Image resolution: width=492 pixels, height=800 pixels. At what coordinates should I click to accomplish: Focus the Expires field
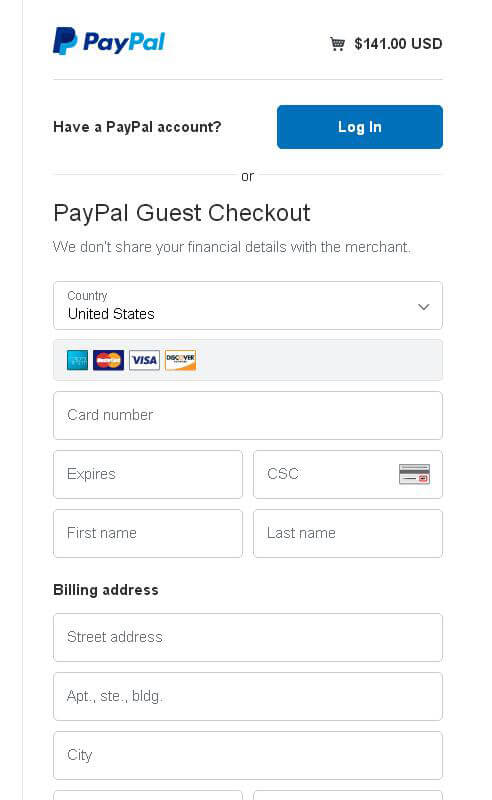[x=148, y=474]
